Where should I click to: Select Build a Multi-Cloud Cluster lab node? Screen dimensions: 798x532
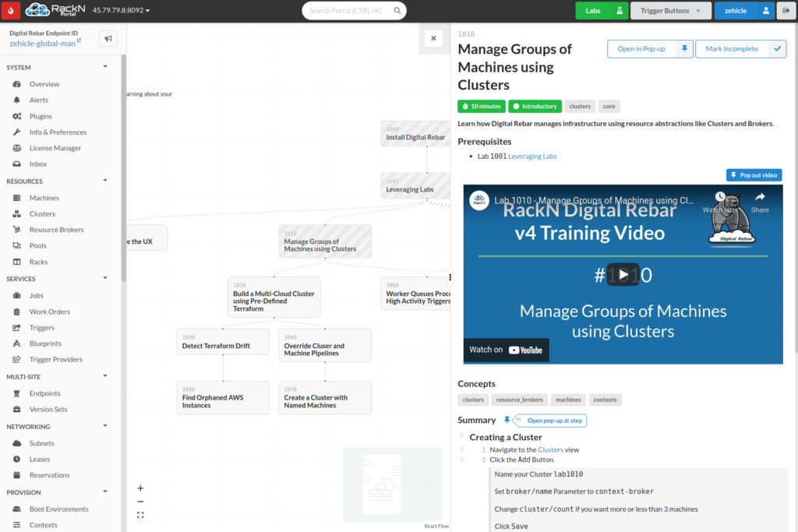pos(274,297)
